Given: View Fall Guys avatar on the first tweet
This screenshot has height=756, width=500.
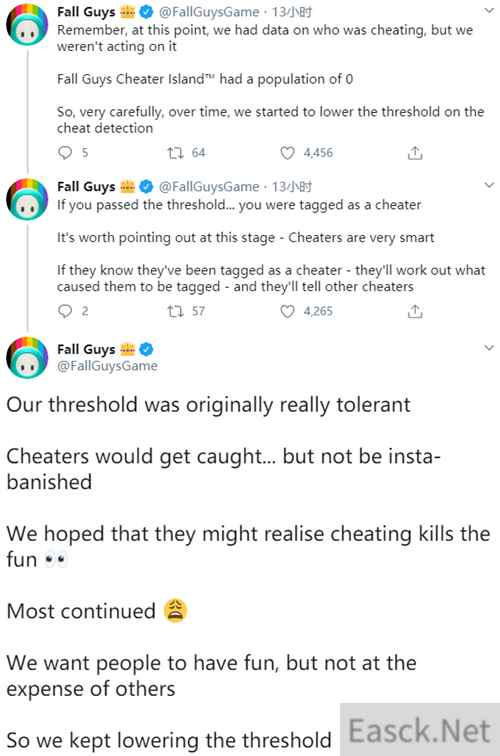Looking at the screenshot, I should pyautogui.click(x=27, y=25).
